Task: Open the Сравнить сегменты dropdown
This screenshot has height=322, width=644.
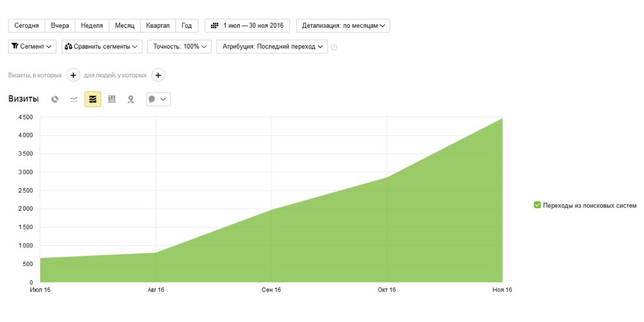Action: coord(102,47)
